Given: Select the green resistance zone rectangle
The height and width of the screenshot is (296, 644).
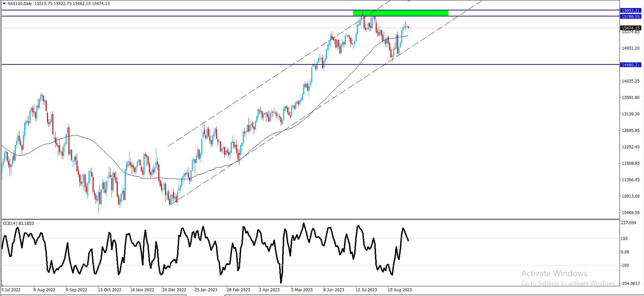Looking at the screenshot, I should (x=400, y=13).
